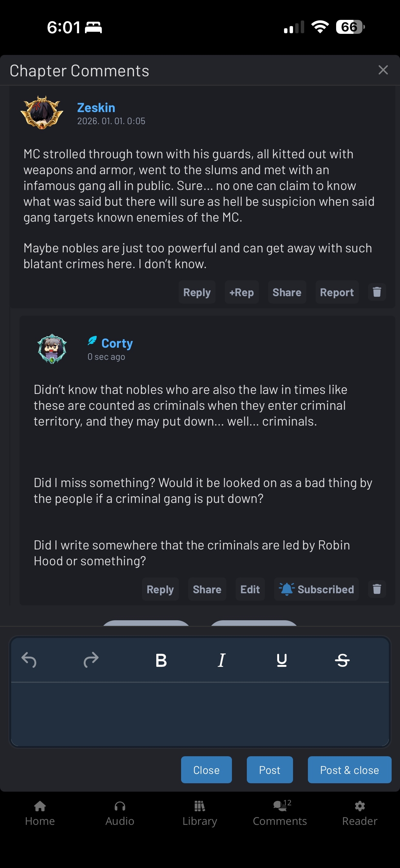This screenshot has width=400, height=868.
Task: Click inside the comment text field
Action: point(200,714)
